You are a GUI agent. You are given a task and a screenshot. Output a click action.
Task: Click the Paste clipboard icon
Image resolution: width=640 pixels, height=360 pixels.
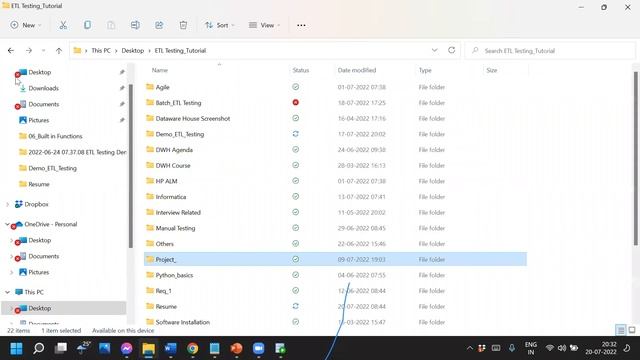pos(111,25)
